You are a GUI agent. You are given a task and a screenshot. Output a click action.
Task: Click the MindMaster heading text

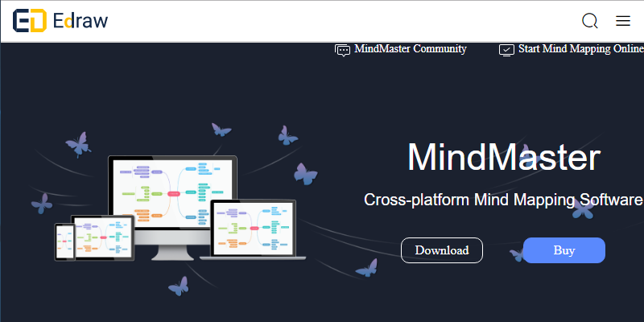tap(503, 158)
